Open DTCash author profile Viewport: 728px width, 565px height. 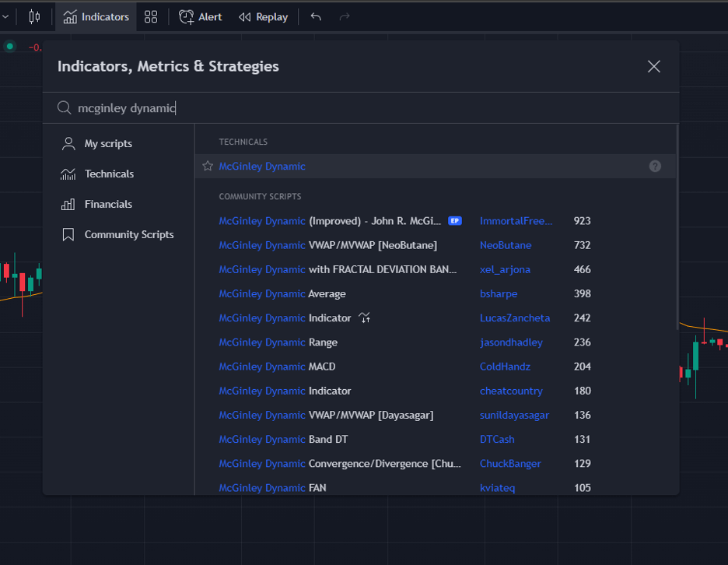point(497,439)
